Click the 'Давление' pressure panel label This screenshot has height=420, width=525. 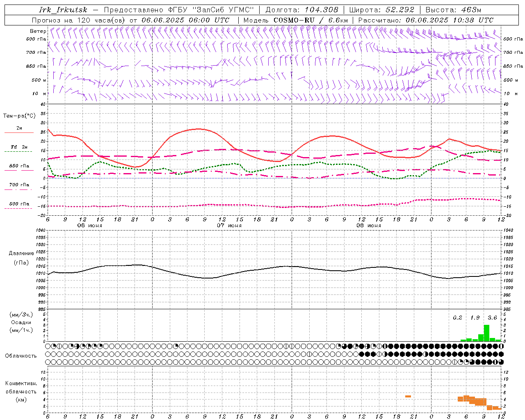coord(21,253)
